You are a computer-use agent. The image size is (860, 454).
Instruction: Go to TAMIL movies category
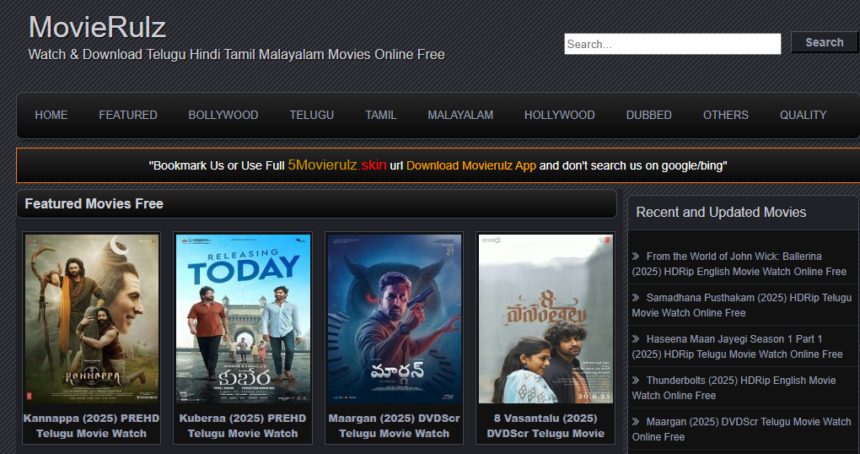381,115
